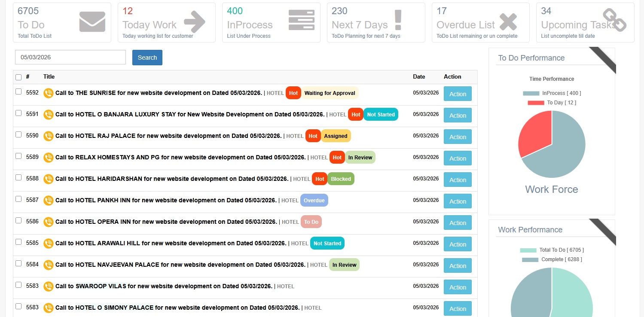Tick the checkbox for task 5589
The image size is (644, 317).
click(x=18, y=156)
